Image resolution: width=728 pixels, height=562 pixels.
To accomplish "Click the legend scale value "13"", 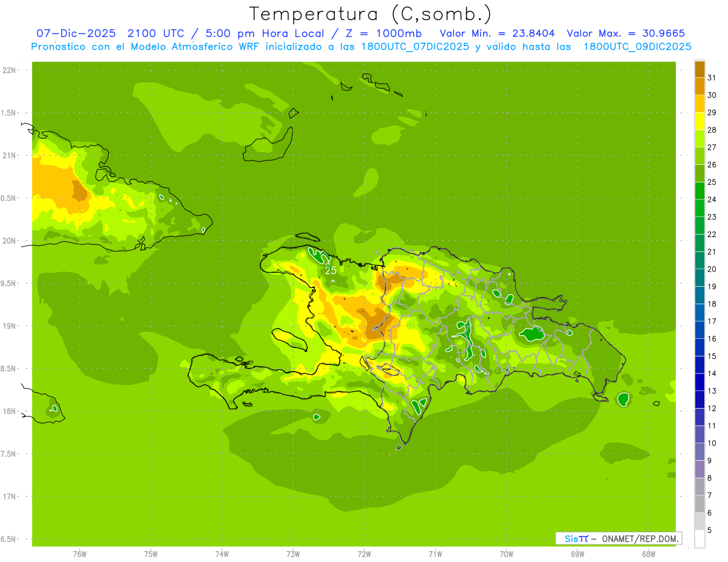I will point(712,391).
